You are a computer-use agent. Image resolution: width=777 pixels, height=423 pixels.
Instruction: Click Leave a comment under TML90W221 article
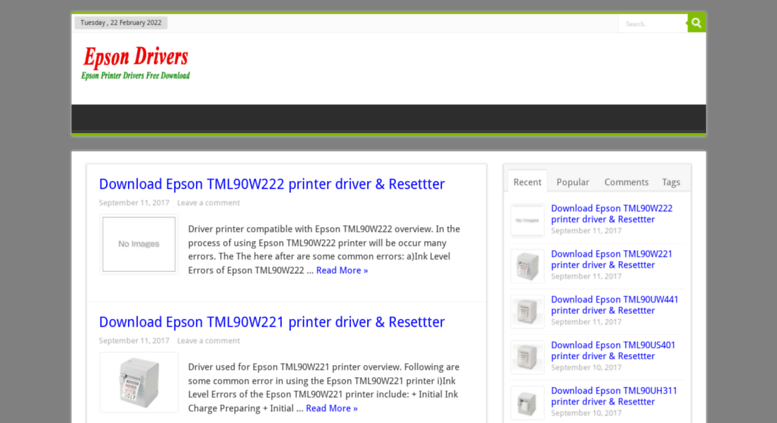pyautogui.click(x=208, y=341)
